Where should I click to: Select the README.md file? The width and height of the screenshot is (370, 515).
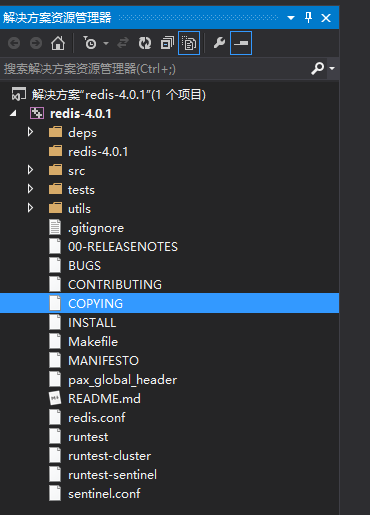[104, 399]
